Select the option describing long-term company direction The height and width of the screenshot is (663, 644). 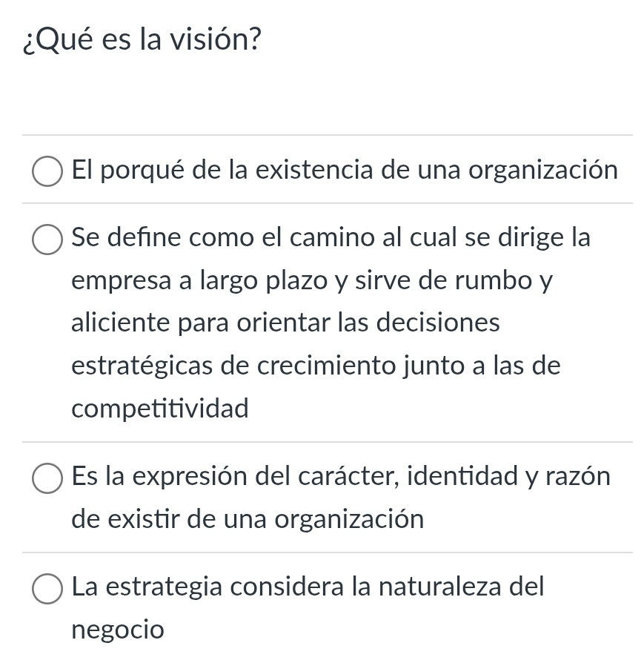click(331, 237)
